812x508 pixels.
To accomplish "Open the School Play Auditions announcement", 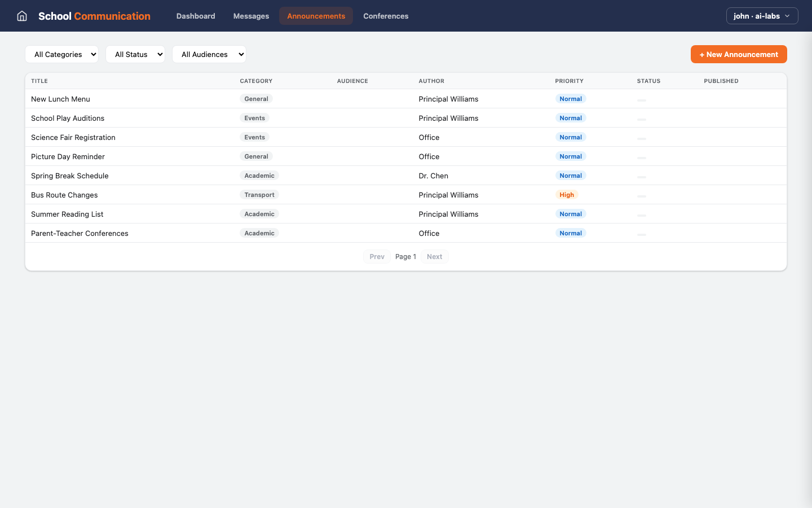I will point(68,118).
